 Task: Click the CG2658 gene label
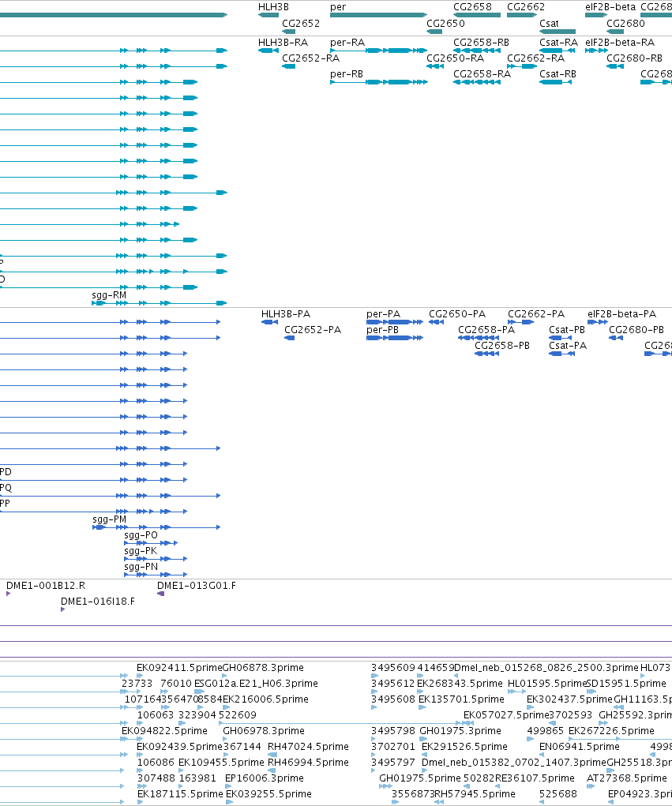coord(472,7)
